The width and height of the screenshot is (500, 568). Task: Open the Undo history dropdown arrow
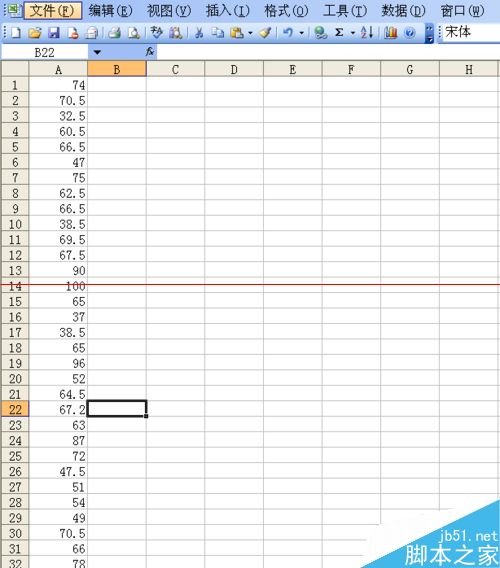pyautogui.click(x=301, y=33)
